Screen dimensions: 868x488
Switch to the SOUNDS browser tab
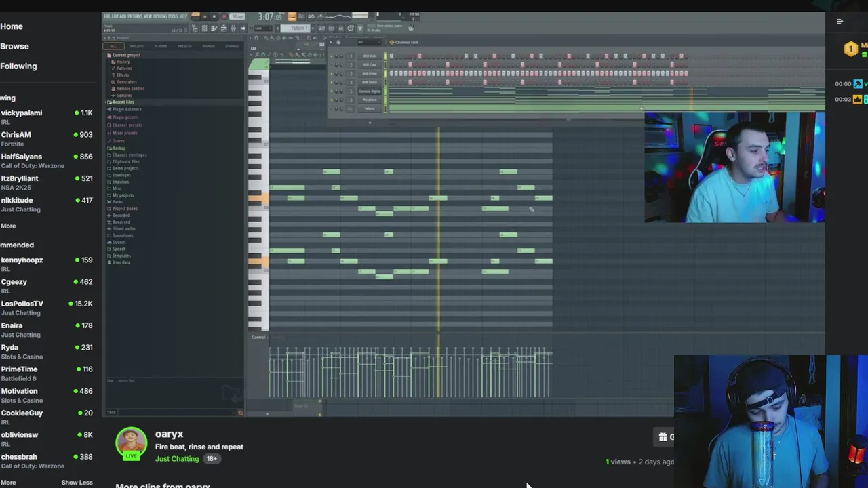209,46
